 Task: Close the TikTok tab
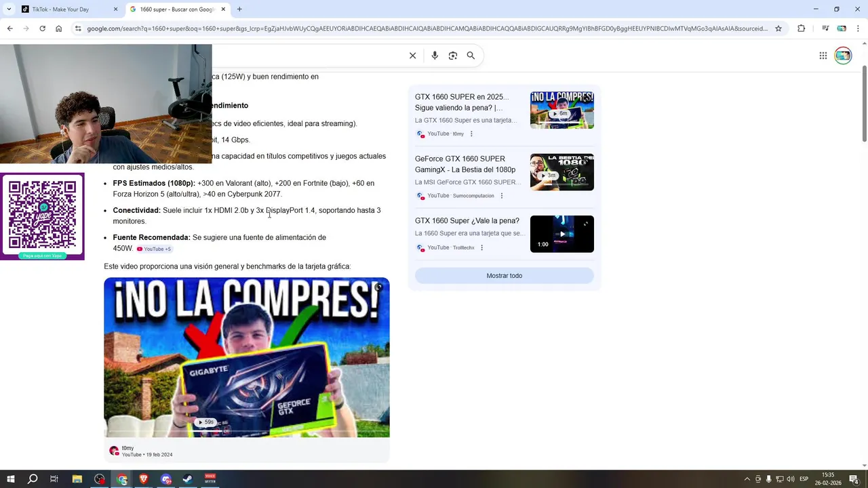click(x=115, y=9)
